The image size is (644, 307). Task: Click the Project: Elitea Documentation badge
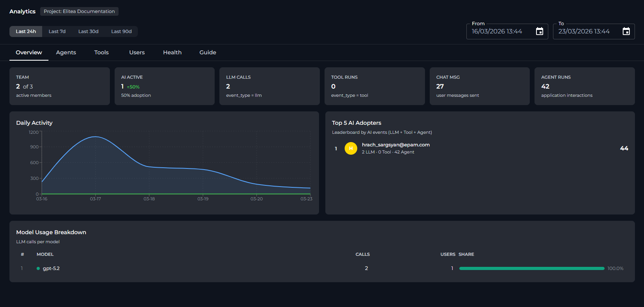coord(79,11)
